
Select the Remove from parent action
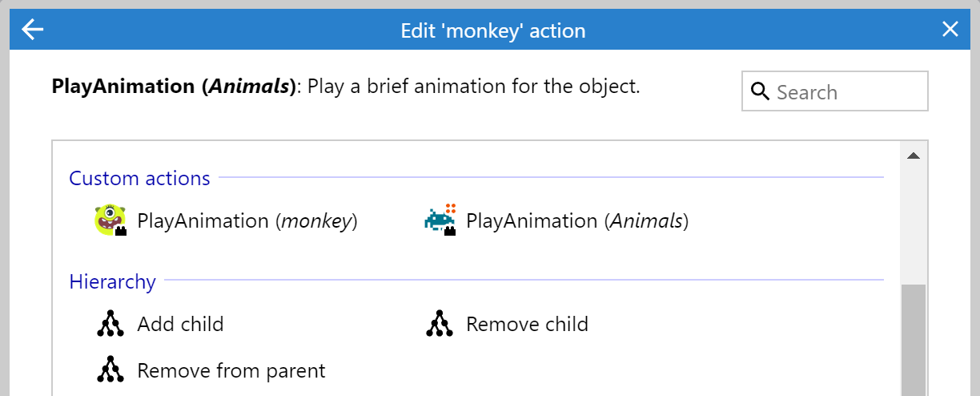[231, 370]
